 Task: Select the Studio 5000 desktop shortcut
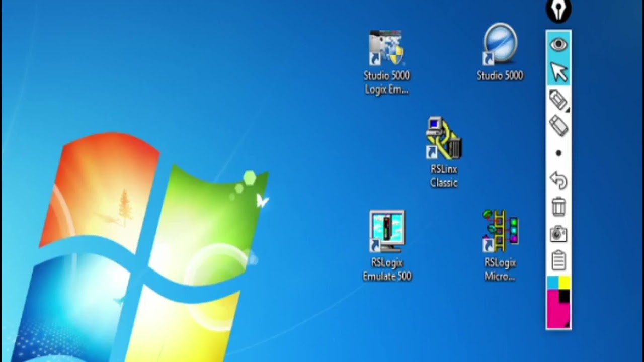[500, 52]
